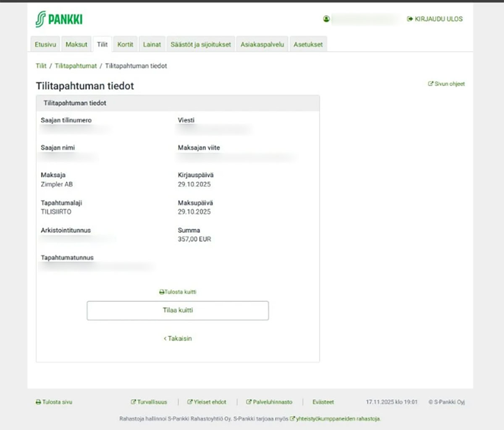Screen dimensions: 504x430
Task: Log out via Kirjaudu ulos
Action: pos(435,19)
